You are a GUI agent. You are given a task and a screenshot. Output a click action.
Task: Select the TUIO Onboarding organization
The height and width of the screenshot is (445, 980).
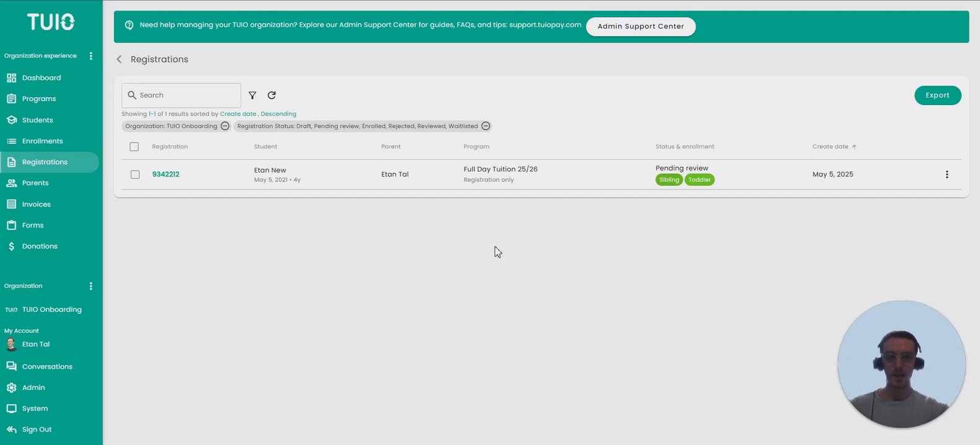coord(52,310)
